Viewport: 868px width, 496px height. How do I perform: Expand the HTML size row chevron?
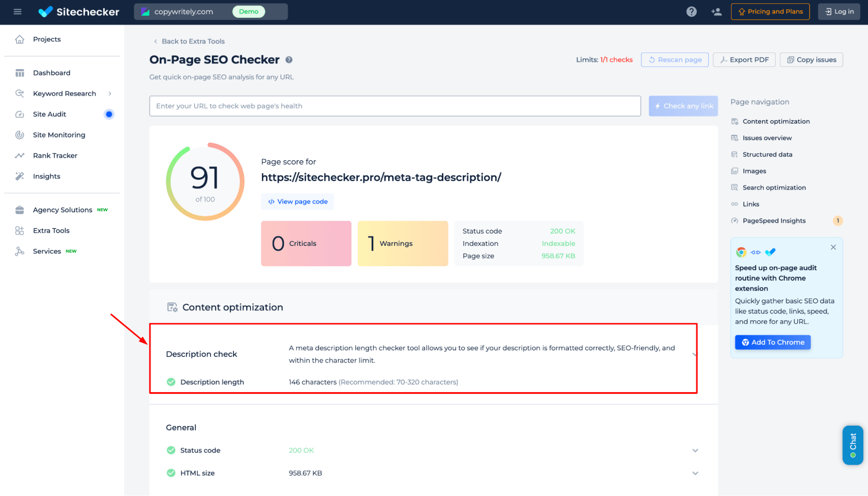pos(695,473)
